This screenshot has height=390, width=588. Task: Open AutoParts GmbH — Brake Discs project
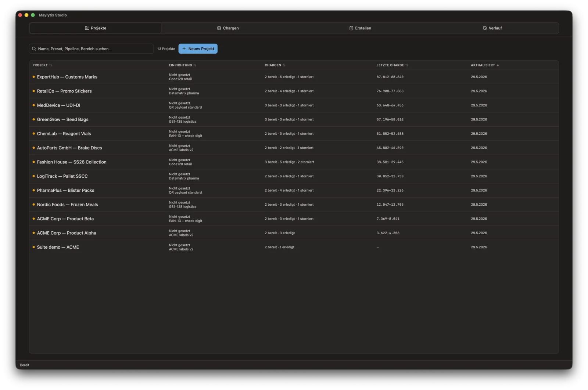(294, 148)
